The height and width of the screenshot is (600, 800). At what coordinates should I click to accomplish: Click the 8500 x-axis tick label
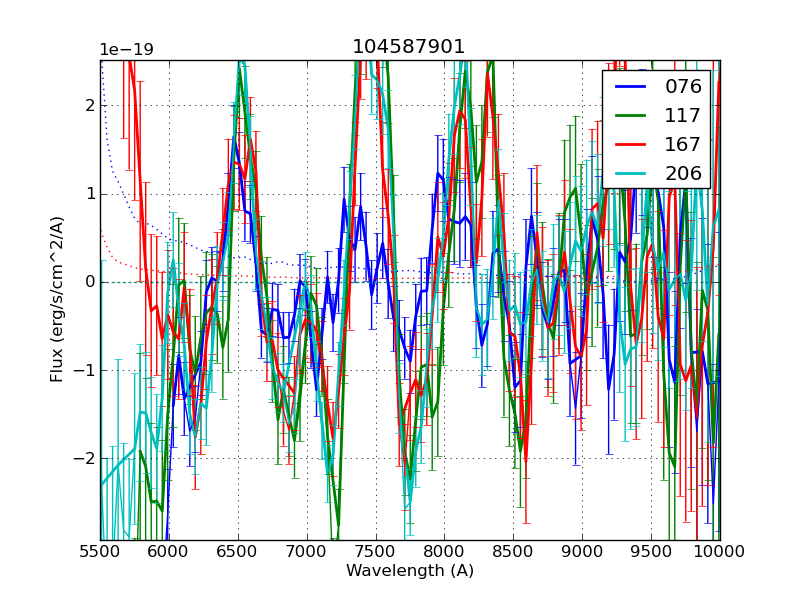[x=514, y=552]
